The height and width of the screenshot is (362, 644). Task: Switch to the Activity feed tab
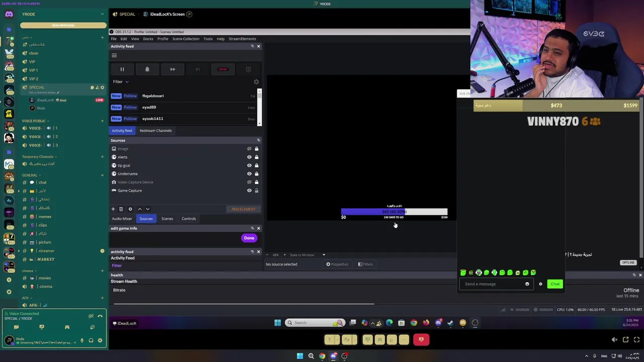tap(122, 131)
